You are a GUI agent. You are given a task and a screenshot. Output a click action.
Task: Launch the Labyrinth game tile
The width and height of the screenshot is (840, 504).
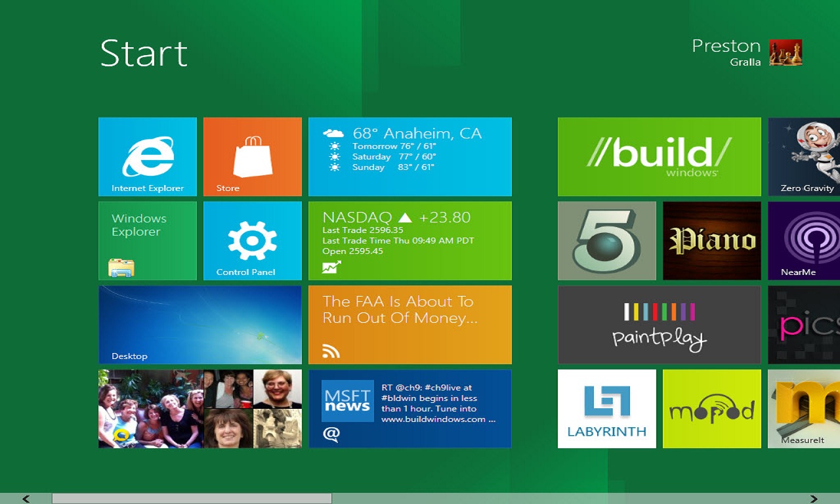click(607, 409)
